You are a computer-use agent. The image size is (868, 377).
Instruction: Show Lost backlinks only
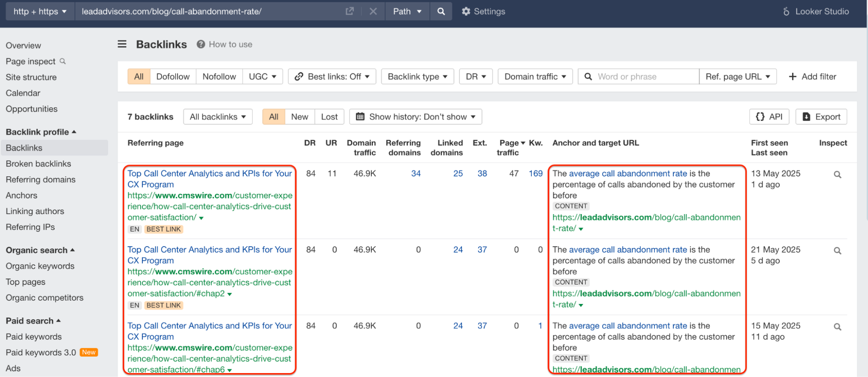click(x=329, y=116)
